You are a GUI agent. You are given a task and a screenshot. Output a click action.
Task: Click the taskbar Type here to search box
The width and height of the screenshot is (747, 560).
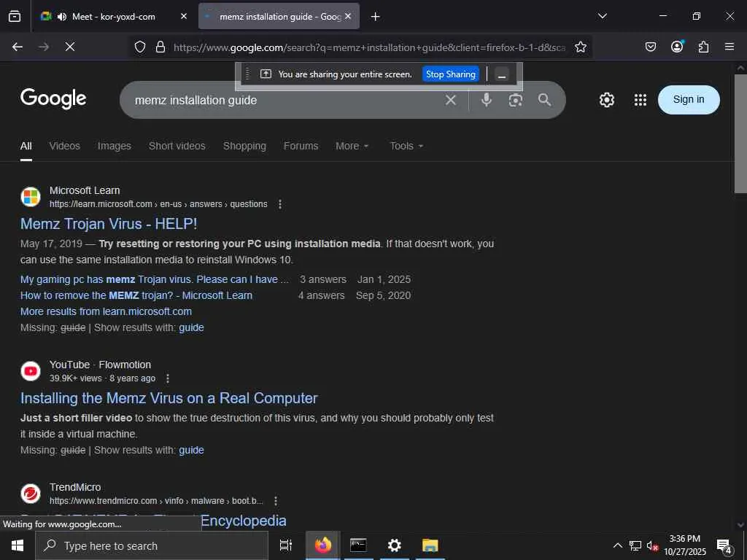tap(152, 545)
